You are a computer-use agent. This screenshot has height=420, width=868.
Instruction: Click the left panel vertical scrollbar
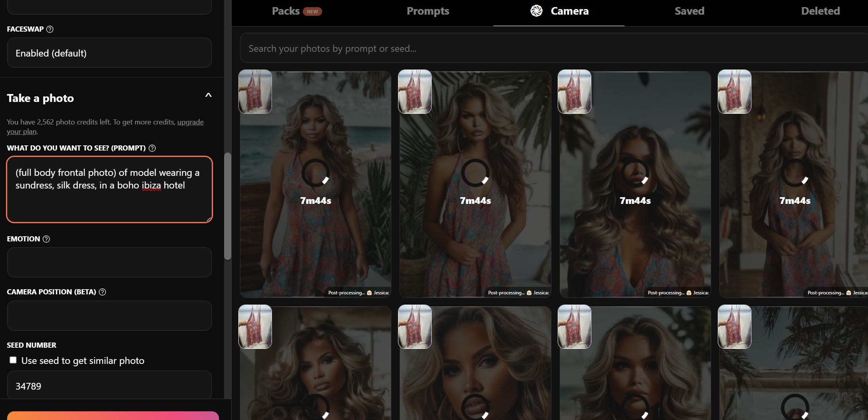pyautogui.click(x=228, y=205)
